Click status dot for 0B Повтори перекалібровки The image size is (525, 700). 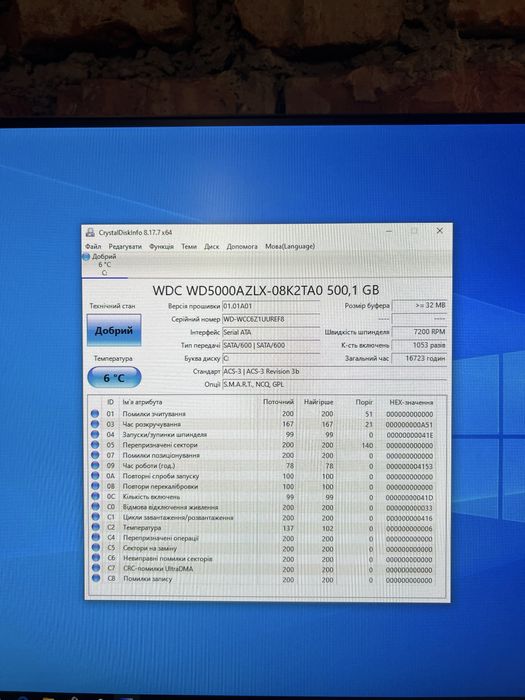(x=95, y=486)
